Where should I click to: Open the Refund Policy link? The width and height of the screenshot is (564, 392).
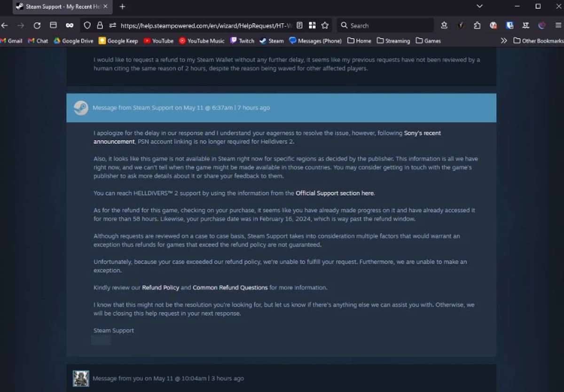coord(161,288)
